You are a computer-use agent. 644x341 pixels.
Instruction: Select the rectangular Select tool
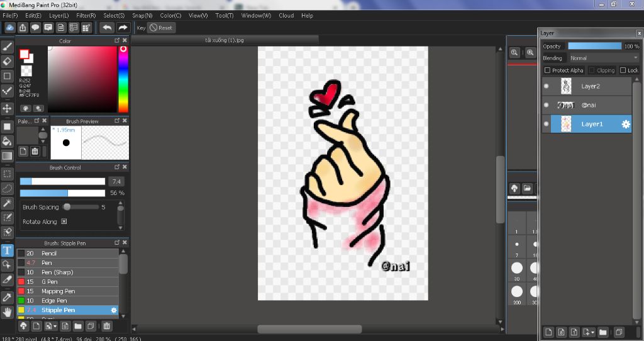7,174
